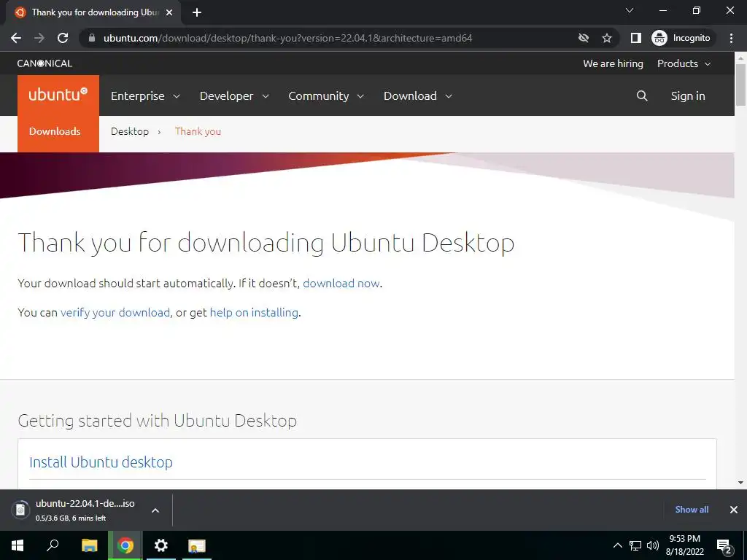Image resolution: width=747 pixels, height=560 pixels.
Task: Open the 'Install Ubuntu desktop' tutorial link
Action: point(101,462)
